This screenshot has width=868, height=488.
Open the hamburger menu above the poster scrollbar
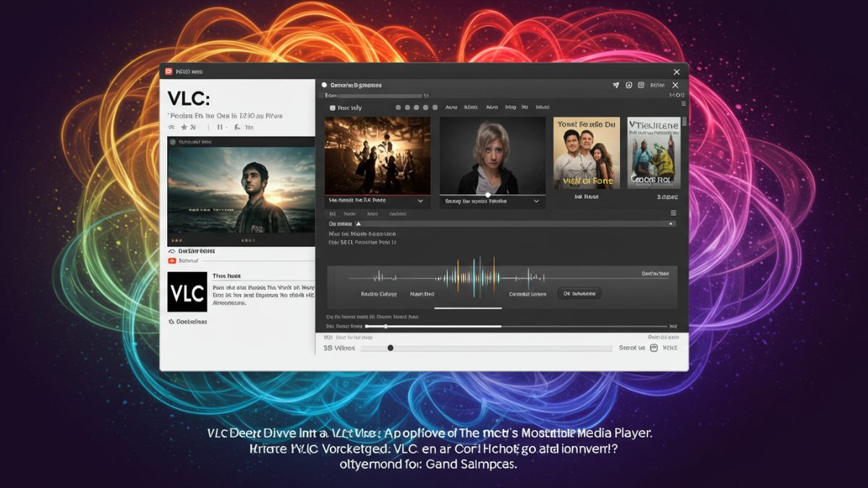(683, 103)
